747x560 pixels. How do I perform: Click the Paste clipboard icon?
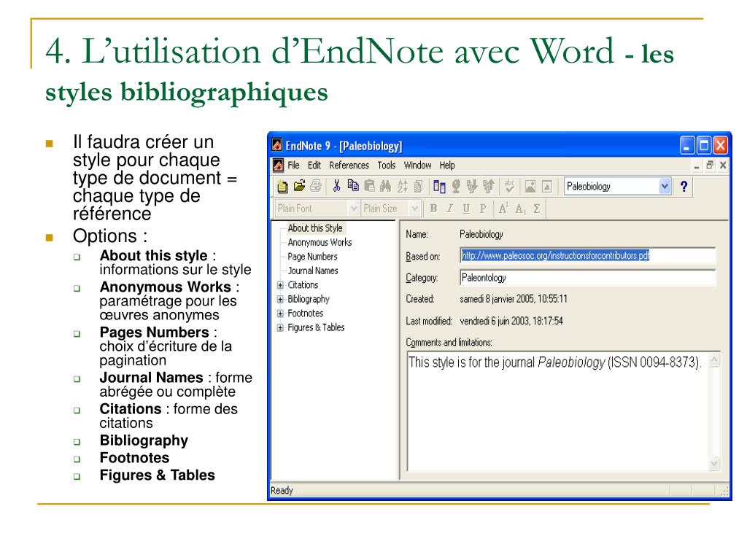pyautogui.click(x=369, y=186)
